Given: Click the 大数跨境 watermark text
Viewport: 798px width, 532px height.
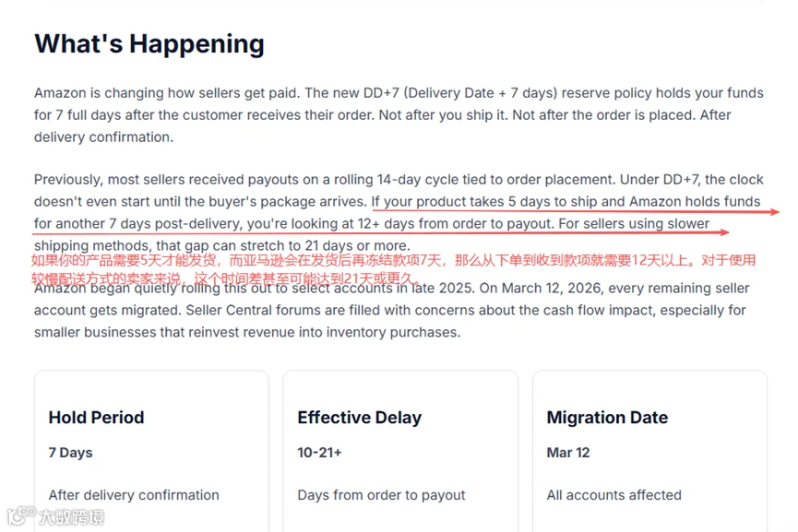Looking at the screenshot, I should pos(72,517).
